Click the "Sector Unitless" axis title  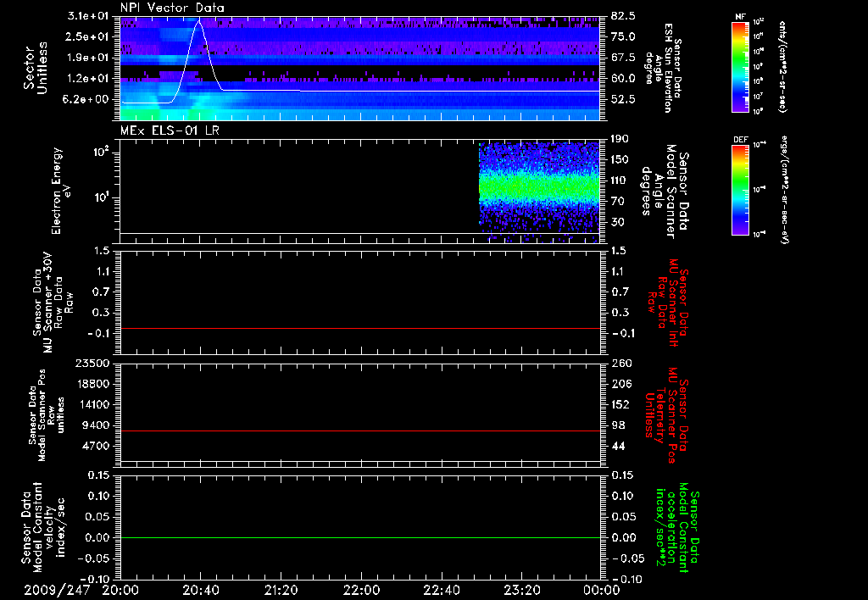click(x=36, y=68)
